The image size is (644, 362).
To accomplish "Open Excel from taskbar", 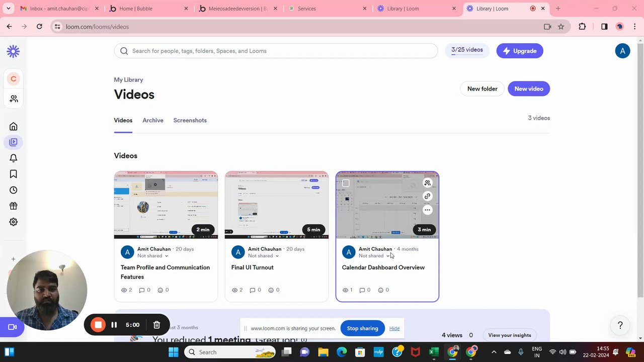I will tap(434, 352).
